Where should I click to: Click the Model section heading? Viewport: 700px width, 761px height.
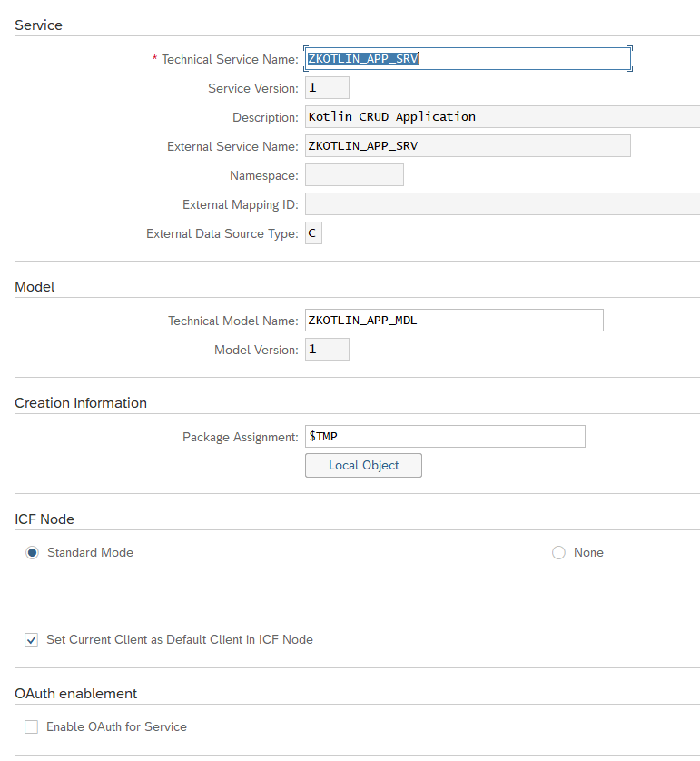pos(35,287)
